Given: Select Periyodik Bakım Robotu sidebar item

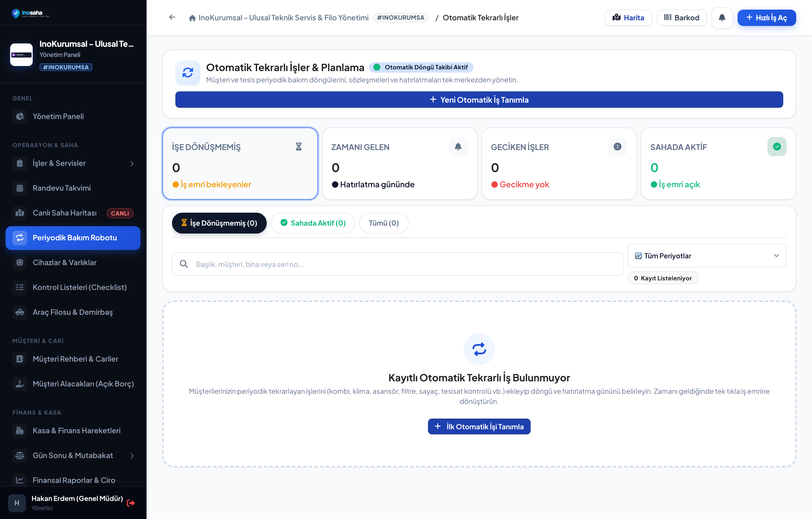Looking at the screenshot, I should click(73, 238).
